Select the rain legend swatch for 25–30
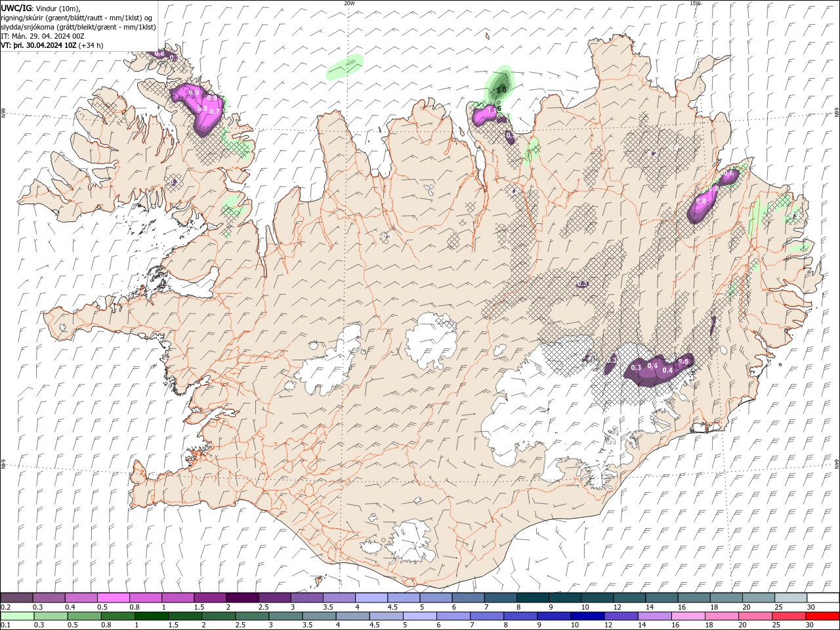Screen dimensions: 840x630 coord(788,616)
